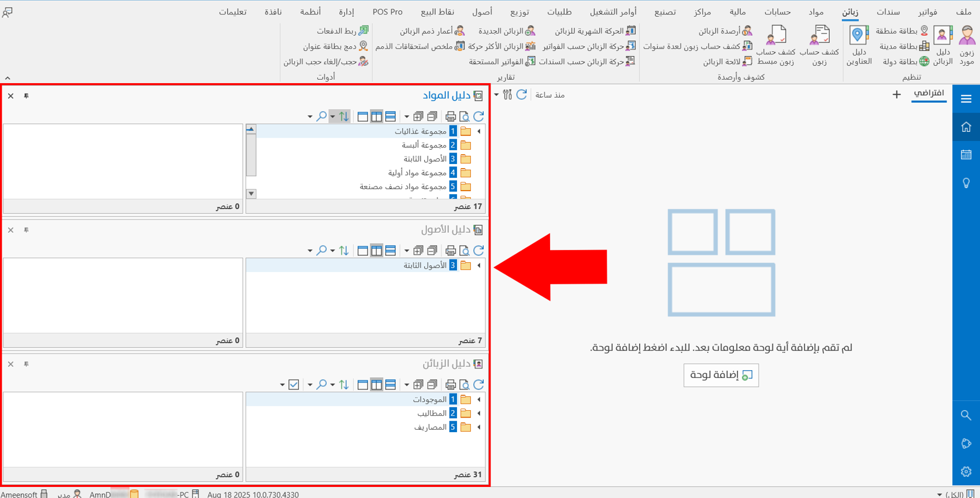Expand المصاريف tree node

tap(479, 428)
